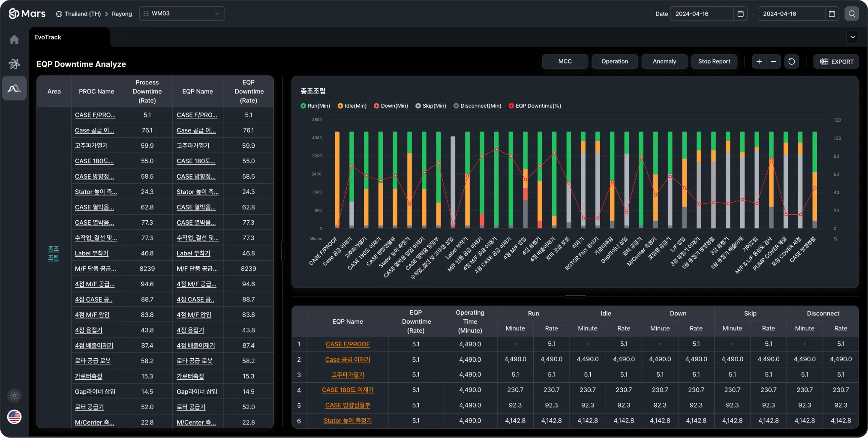Click the EXPORT button
The image size is (868, 438).
pyautogui.click(x=836, y=61)
